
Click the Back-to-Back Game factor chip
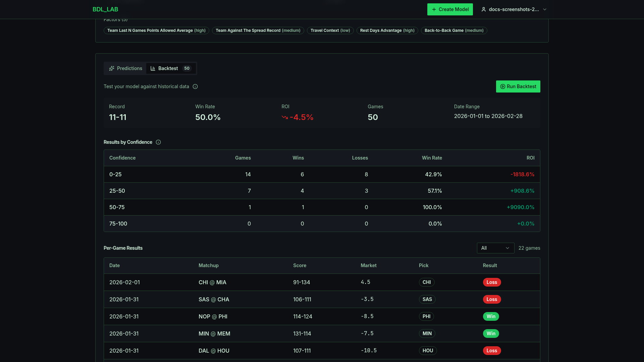click(x=454, y=31)
